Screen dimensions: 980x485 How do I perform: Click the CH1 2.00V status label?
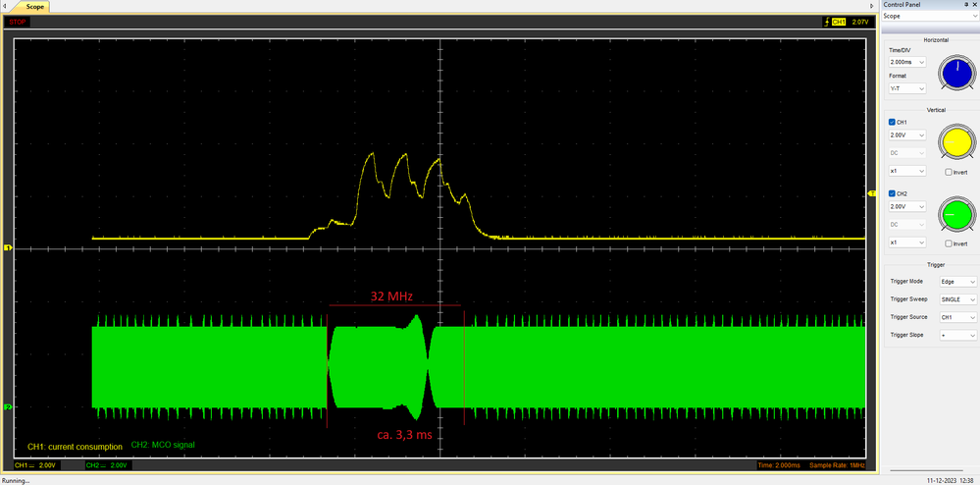point(35,465)
